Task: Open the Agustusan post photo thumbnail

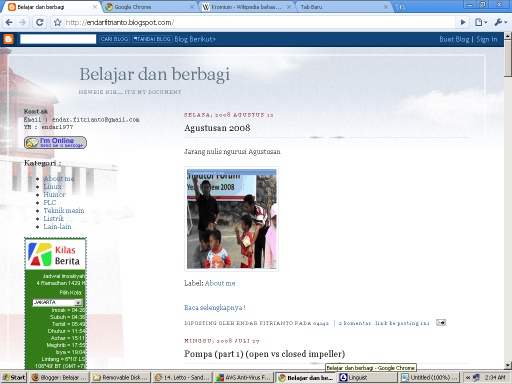Action: coord(232,219)
